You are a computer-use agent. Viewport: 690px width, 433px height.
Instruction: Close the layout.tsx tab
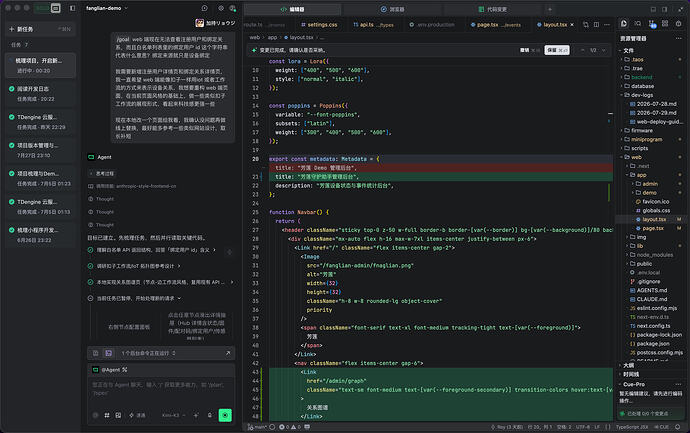572,25
